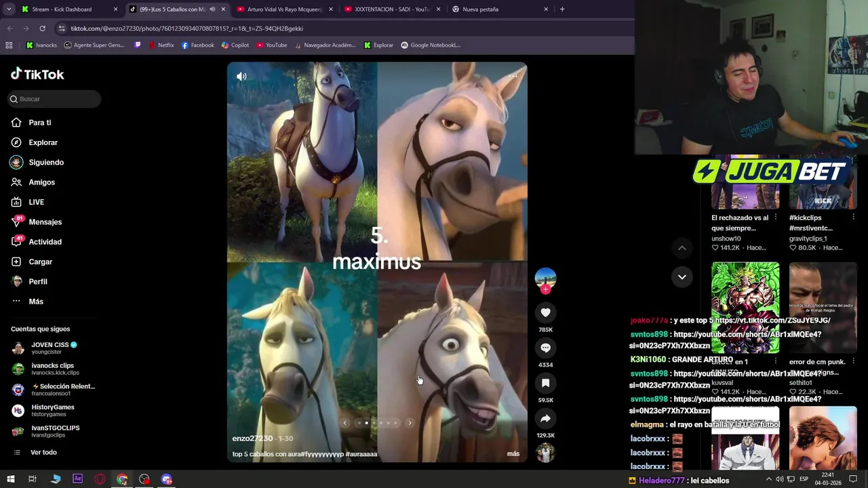Open Opera from the taskbar
Viewport: 868px width, 488px height.
tap(100, 479)
